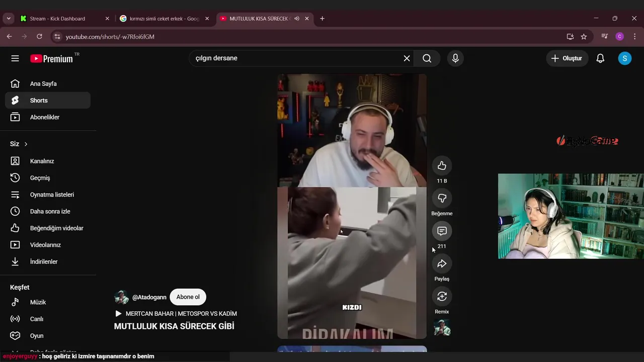Close the Google search tab
Viewport: 644px width, 362px height.
pos(207,19)
